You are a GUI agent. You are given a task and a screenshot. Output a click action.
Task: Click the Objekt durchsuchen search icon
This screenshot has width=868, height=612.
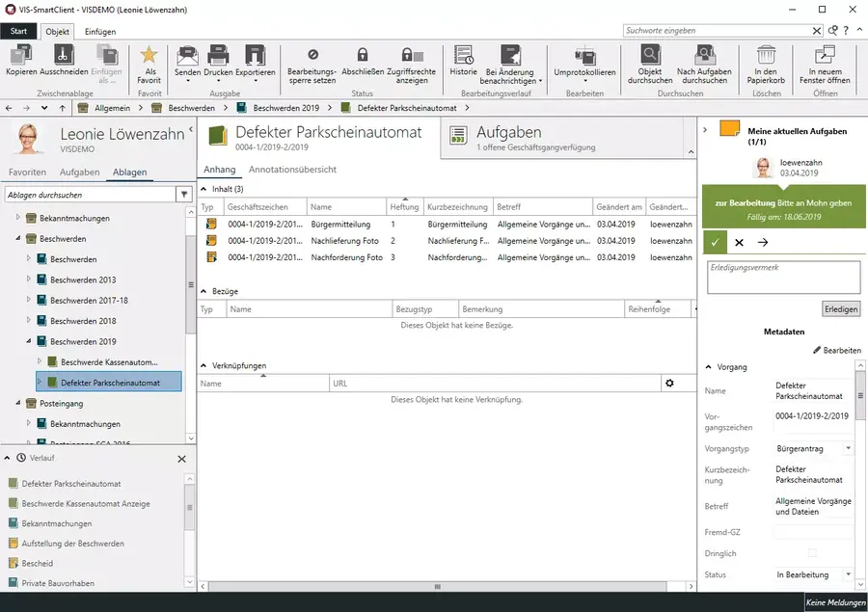pyautogui.click(x=650, y=56)
